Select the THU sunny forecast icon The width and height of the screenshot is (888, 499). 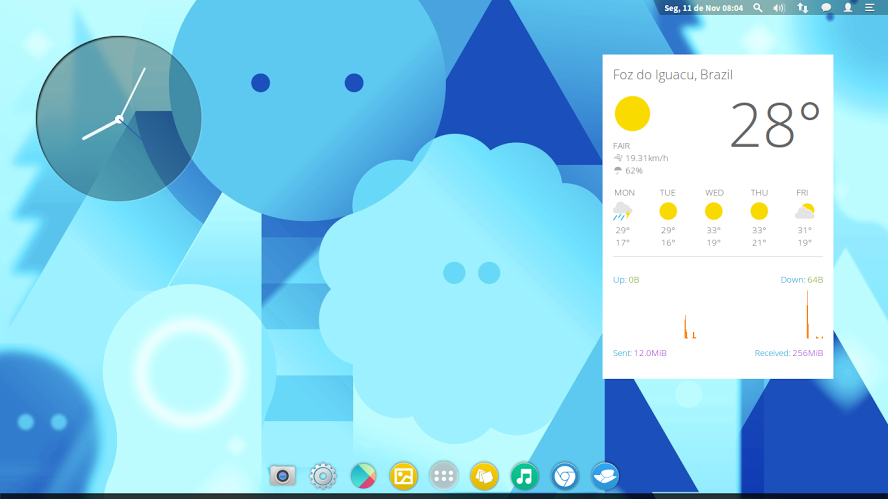(x=759, y=211)
